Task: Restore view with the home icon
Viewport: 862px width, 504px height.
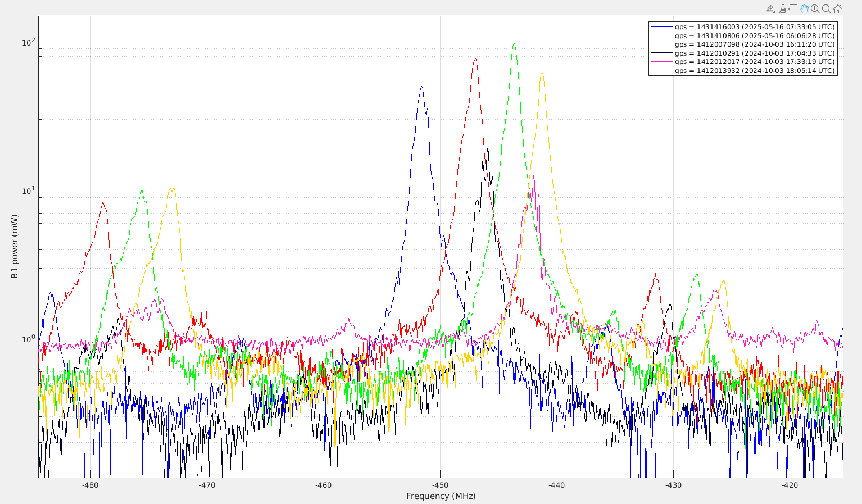Action: (838, 9)
